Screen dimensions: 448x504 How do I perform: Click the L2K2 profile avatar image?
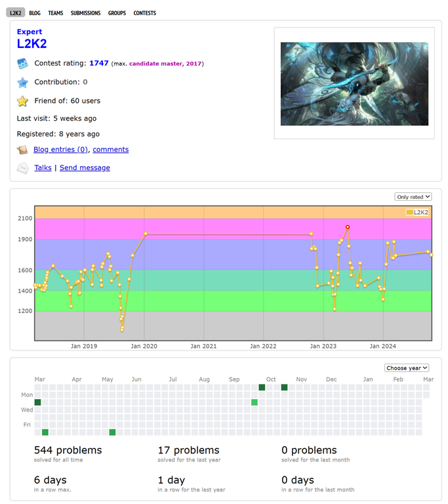point(354,84)
